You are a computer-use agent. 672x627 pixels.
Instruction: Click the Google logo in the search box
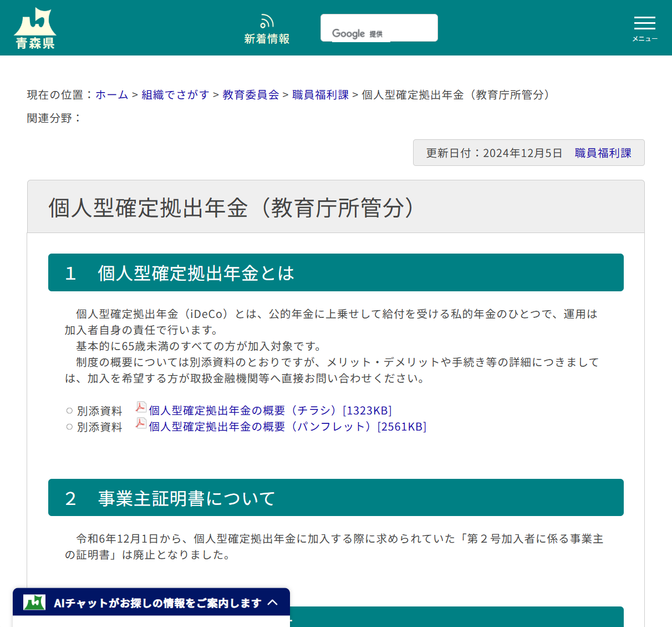pos(348,33)
